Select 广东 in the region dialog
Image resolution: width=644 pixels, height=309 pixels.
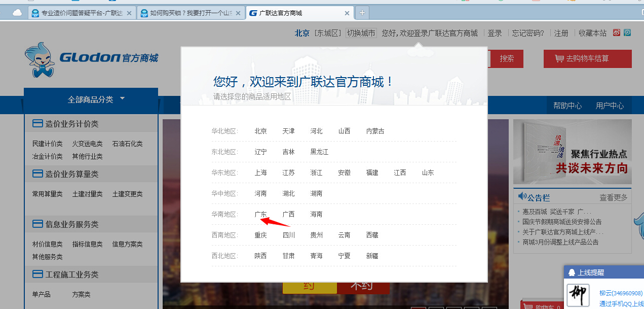click(x=260, y=214)
